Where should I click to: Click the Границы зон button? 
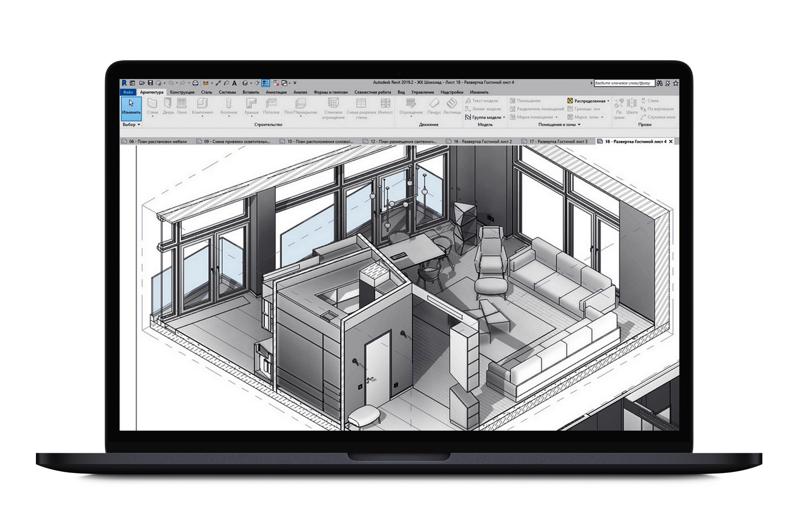pyautogui.click(x=584, y=109)
